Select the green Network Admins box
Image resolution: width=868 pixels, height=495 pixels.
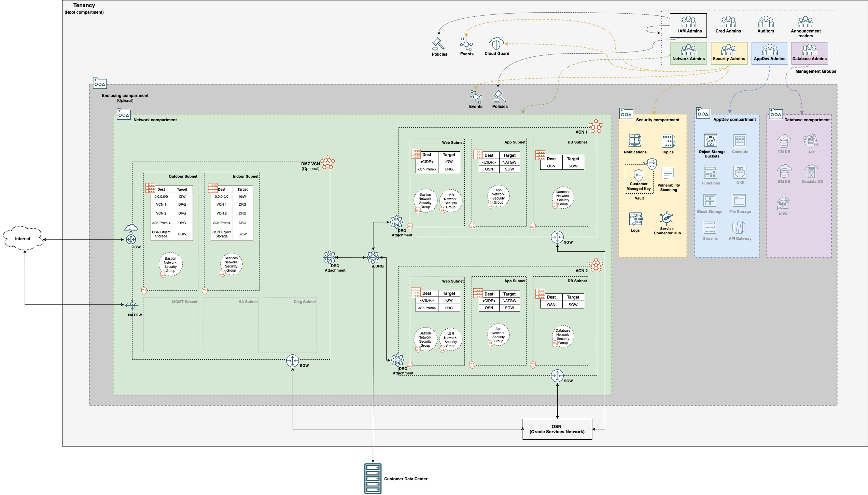688,53
